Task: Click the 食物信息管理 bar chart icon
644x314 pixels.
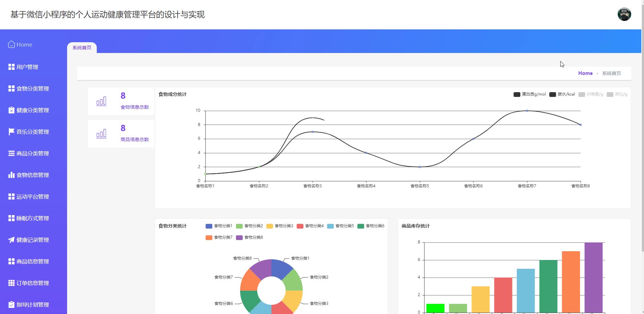Action: 11,175
